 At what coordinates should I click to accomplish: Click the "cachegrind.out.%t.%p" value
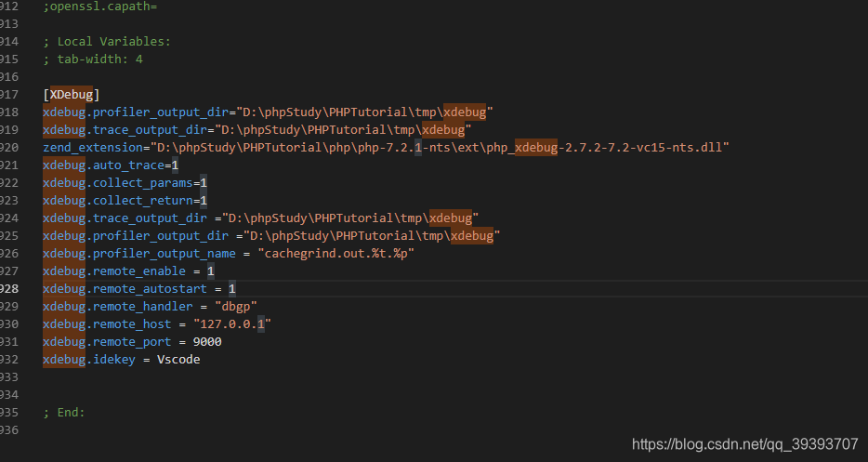336,253
